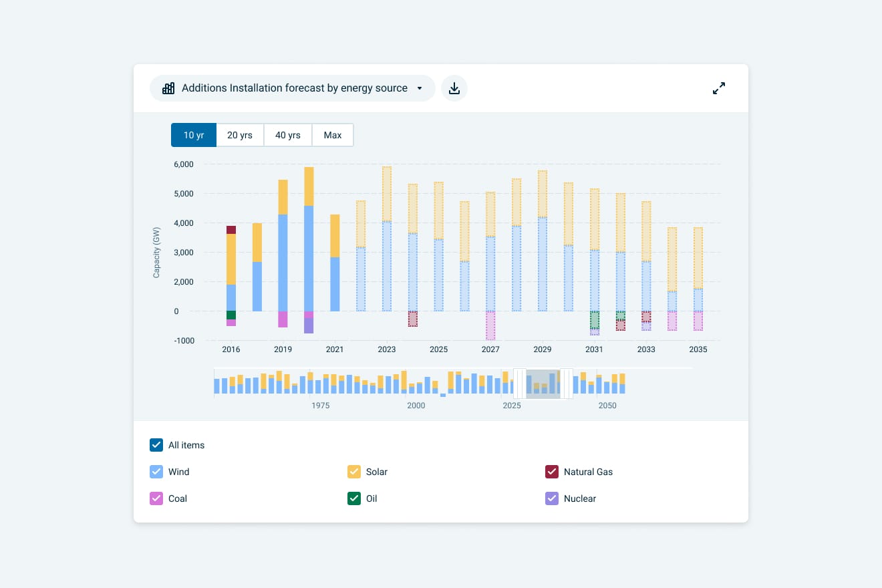882x588 pixels.
Task: Hide the Nuclear series
Action: (x=552, y=498)
